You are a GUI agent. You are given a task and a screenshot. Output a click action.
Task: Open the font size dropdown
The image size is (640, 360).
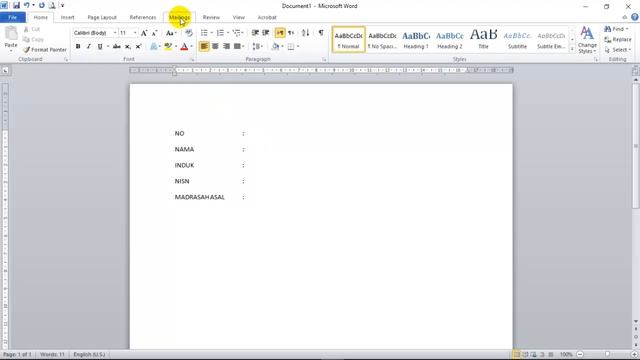[135, 33]
